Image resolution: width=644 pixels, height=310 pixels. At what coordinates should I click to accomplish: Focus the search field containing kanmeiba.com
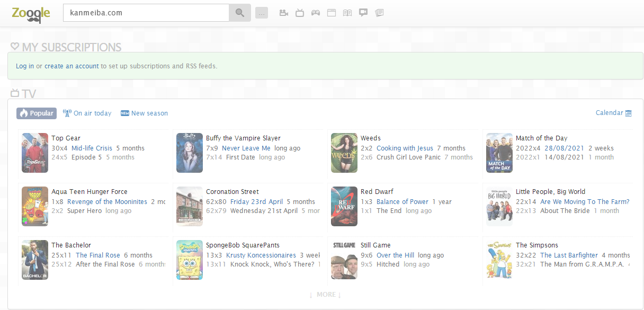click(146, 13)
